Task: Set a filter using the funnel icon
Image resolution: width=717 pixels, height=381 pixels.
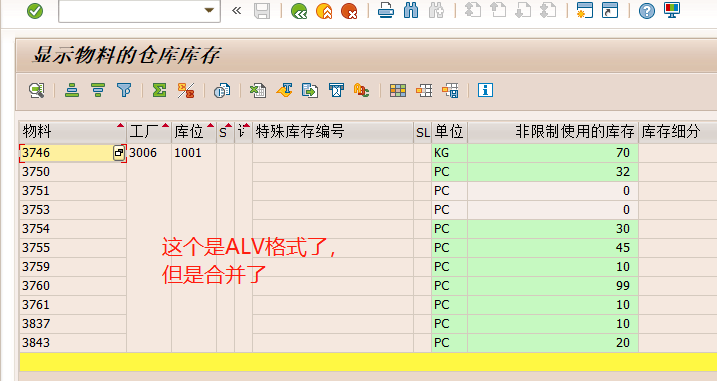Action: [124, 90]
